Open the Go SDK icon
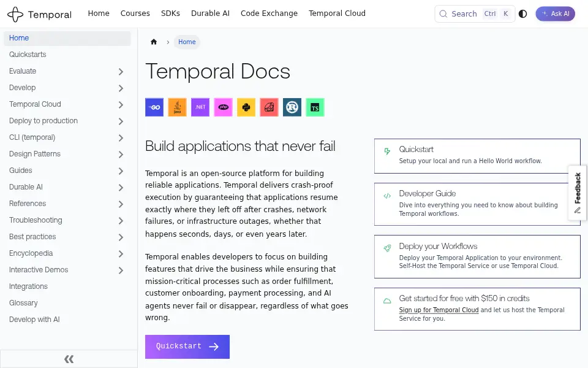Screen dimensions: 588x368 click(154, 107)
